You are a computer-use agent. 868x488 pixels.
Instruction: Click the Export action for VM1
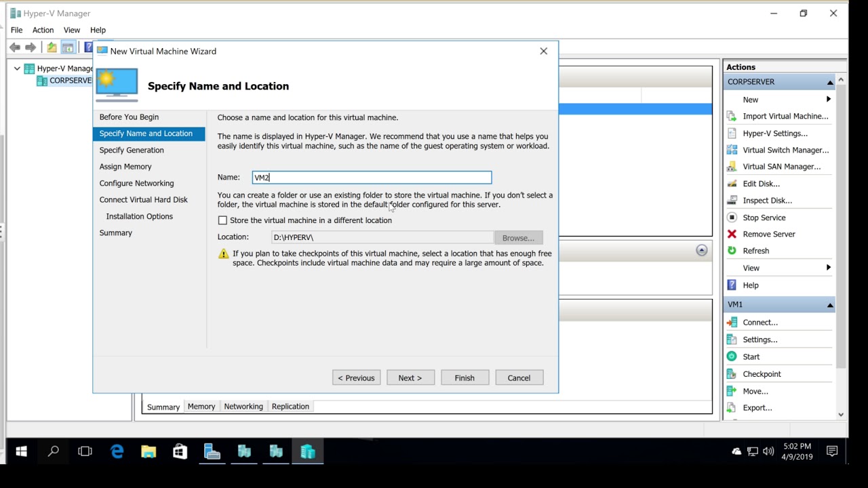pos(757,408)
